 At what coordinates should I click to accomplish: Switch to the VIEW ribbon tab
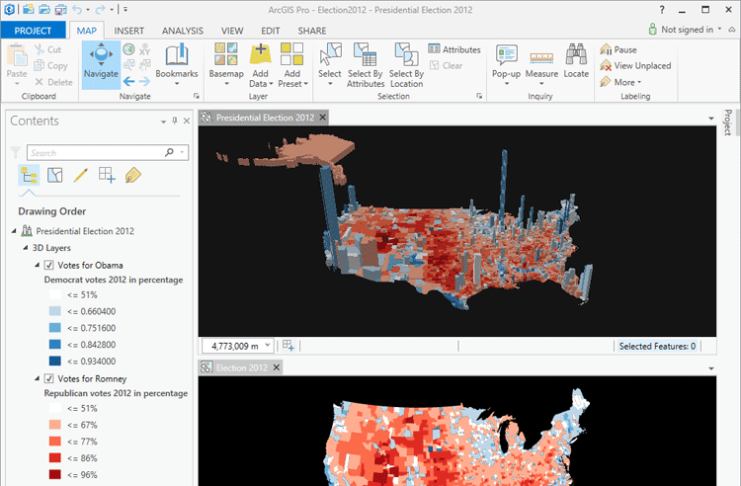pos(232,31)
